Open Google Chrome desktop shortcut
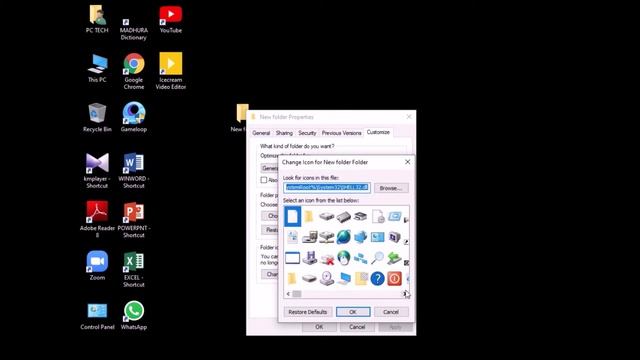Screen dimensions: 640x360 [x=134, y=71]
